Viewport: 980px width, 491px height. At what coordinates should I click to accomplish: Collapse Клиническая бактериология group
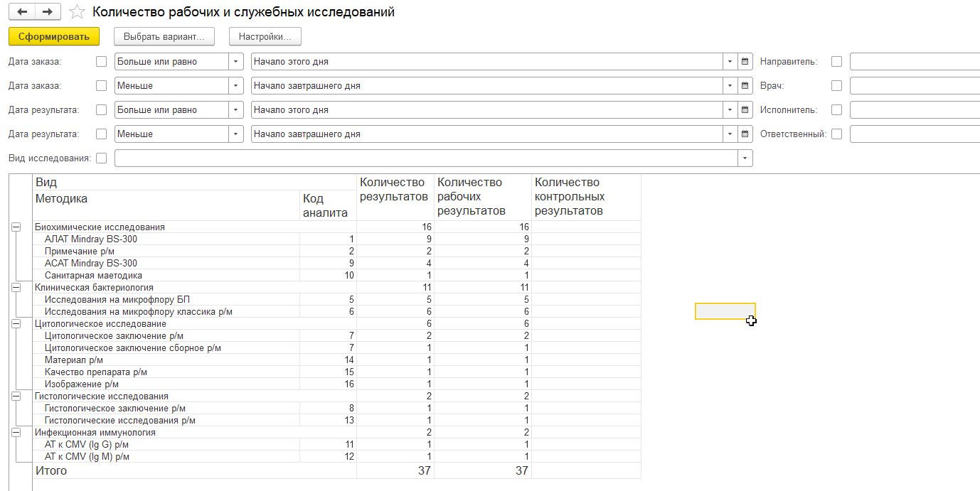pyautogui.click(x=15, y=287)
